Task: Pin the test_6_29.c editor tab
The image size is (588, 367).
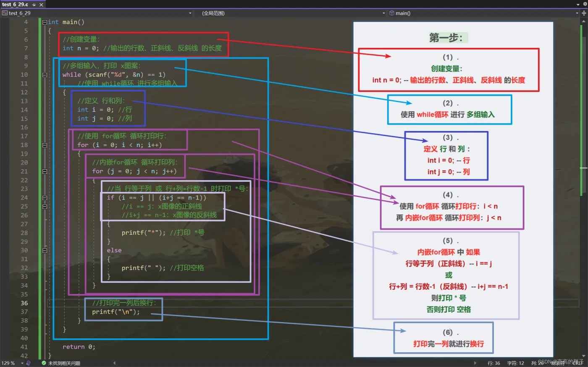Action: point(34,5)
